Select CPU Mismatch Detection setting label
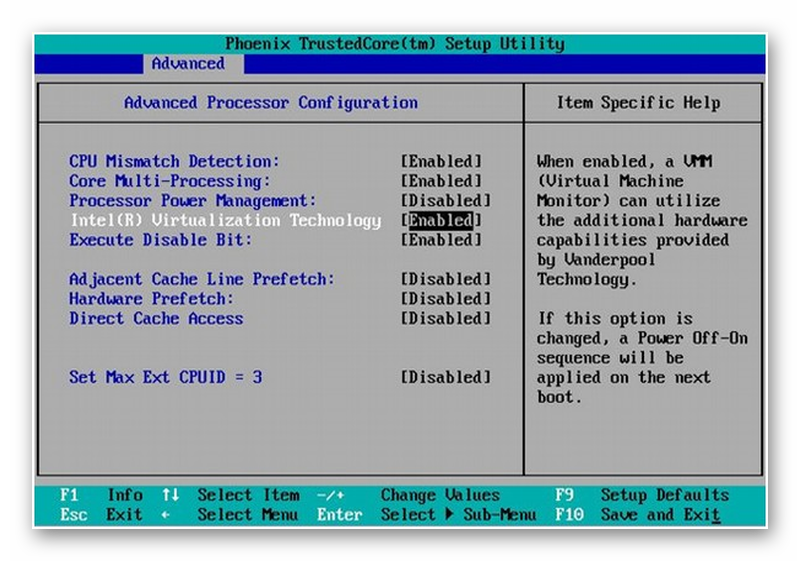 click(174, 161)
